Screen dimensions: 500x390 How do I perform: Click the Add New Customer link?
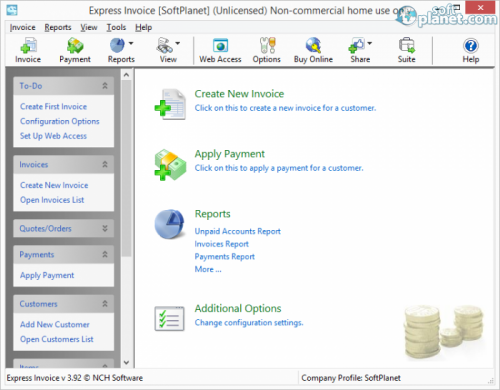click(55, 325)
